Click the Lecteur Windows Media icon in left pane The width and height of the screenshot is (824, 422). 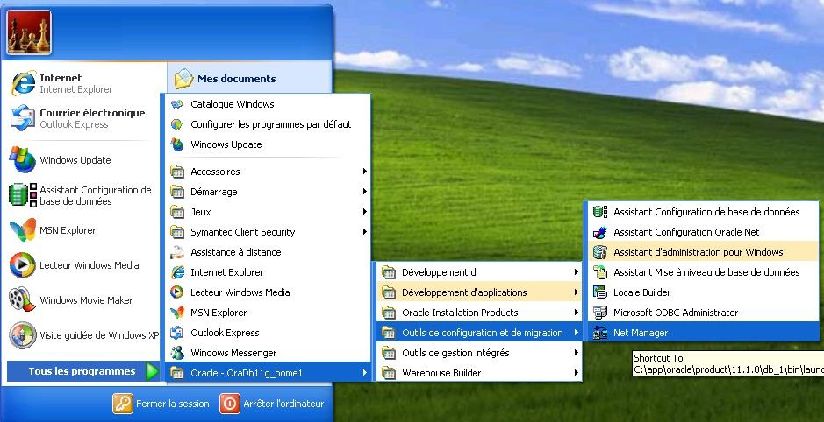[23, 265]
